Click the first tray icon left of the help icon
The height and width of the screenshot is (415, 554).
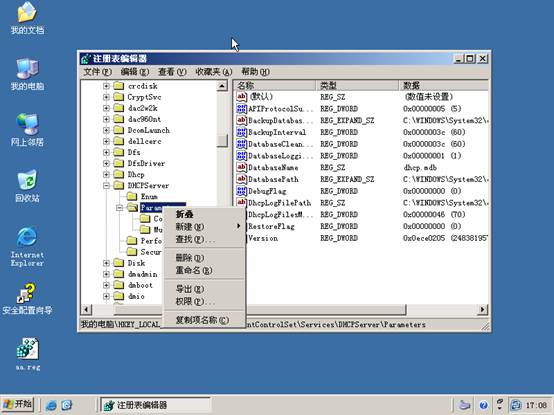(465, 405)
